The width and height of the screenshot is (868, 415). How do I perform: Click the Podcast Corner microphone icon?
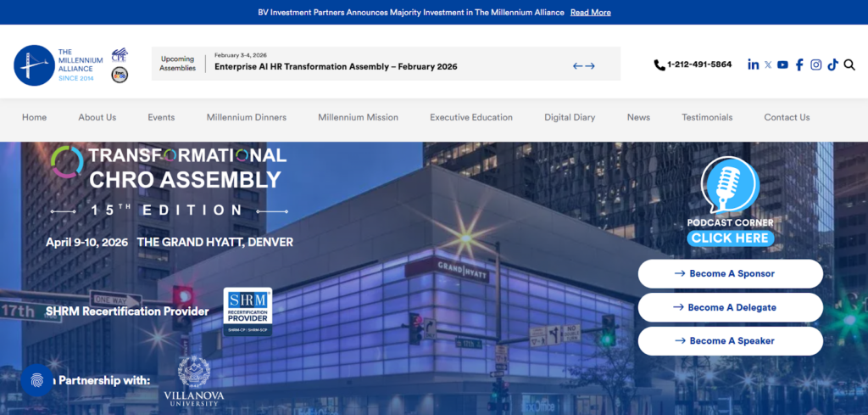point(730,186)
